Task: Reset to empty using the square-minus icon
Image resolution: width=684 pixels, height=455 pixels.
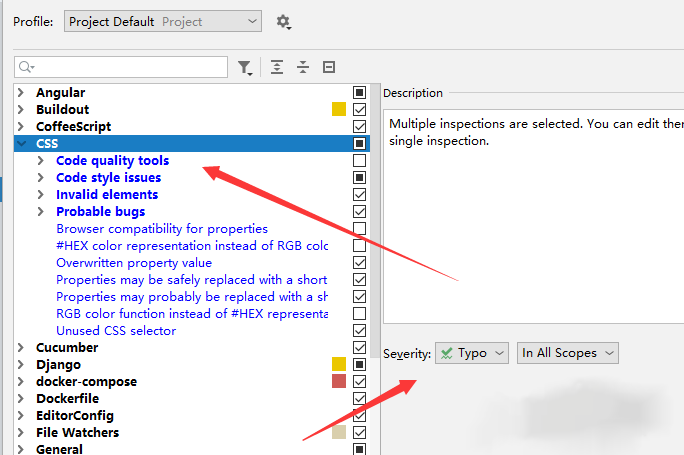Action: click(328, 67)
